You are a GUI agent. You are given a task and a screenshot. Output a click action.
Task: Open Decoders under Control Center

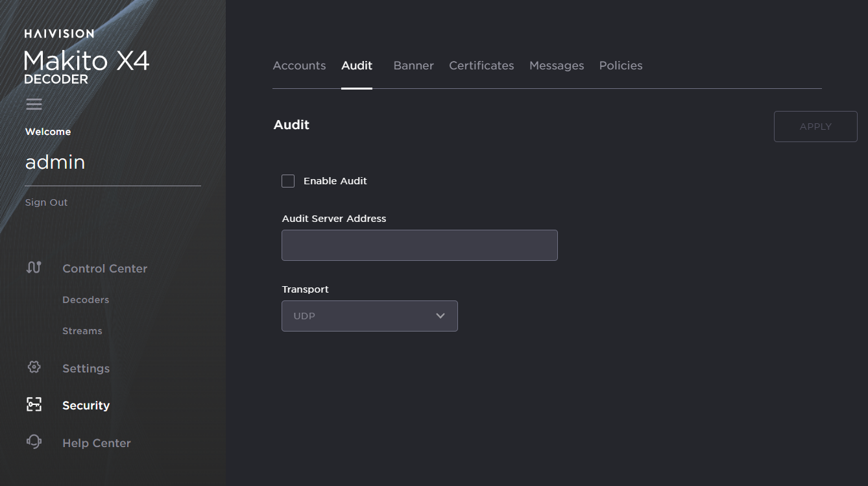[86, 300]
